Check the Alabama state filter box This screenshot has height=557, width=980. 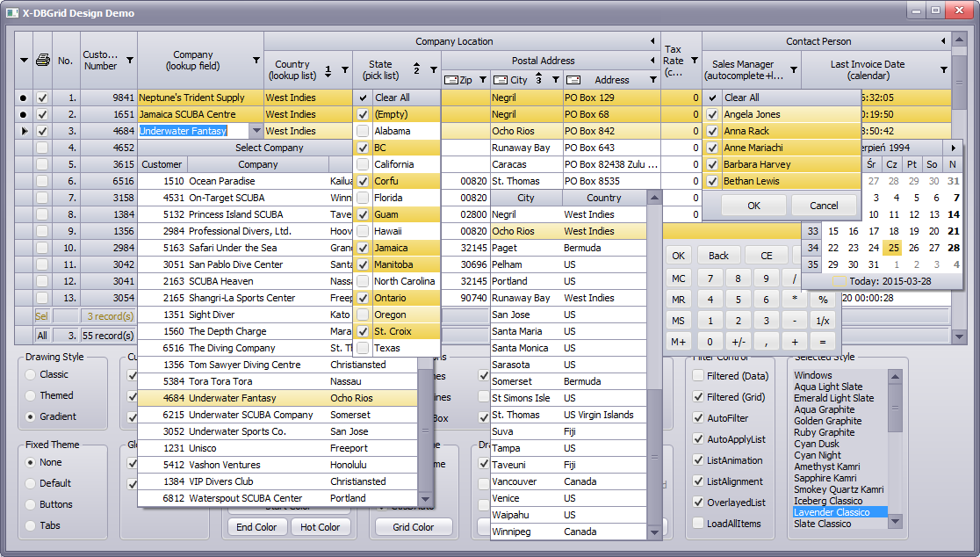coord(363,131)
